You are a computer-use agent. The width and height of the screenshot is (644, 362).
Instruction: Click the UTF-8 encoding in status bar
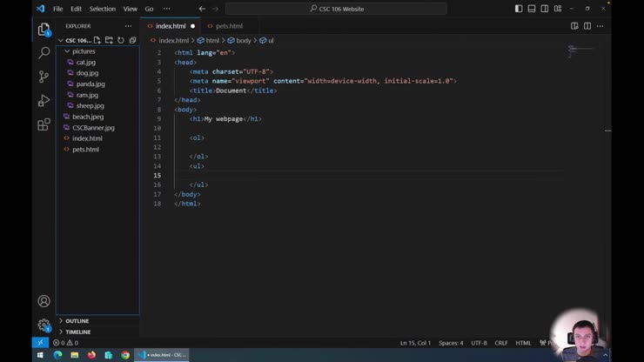pos(479,343)
